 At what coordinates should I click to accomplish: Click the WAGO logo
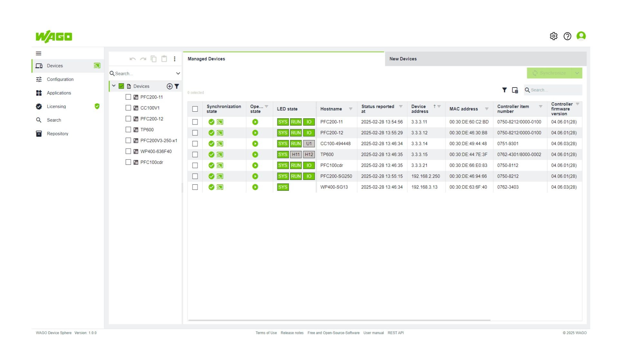[54, 36]
